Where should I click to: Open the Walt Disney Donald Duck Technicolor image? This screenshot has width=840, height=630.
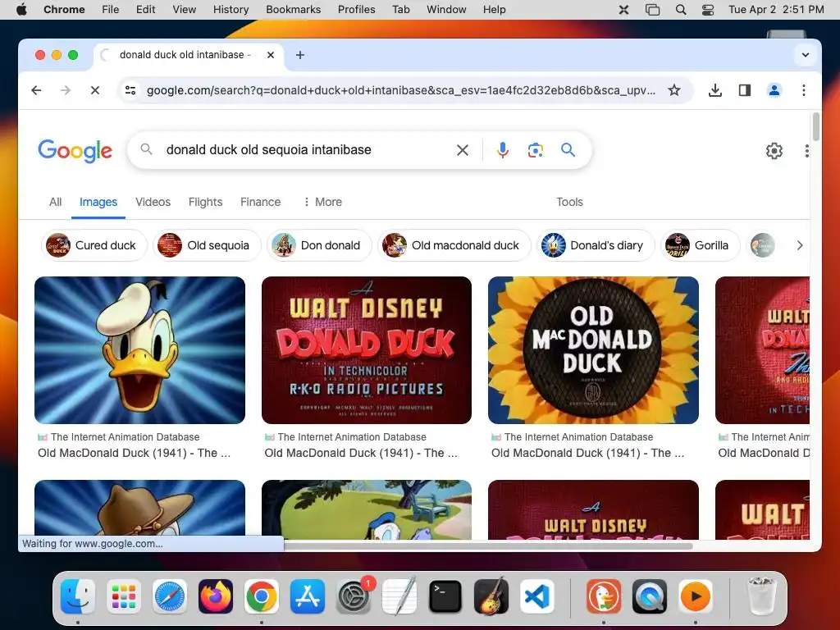point(367,349)
